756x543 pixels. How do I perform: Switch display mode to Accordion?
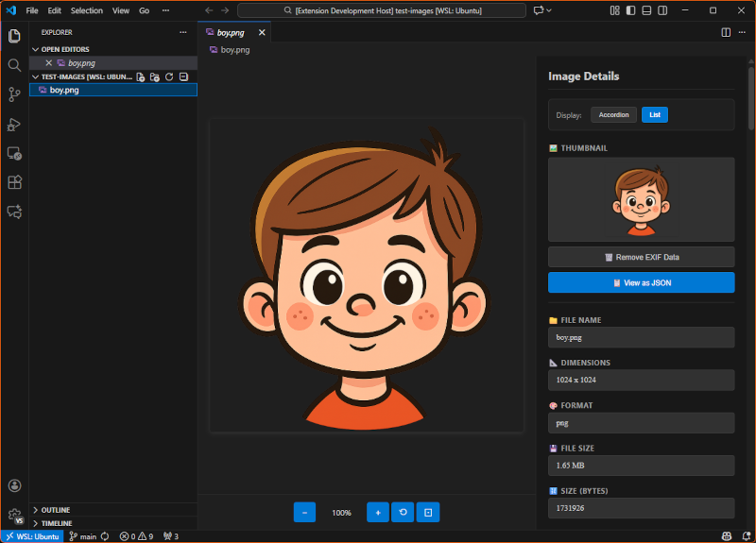(x=613, y=115)
